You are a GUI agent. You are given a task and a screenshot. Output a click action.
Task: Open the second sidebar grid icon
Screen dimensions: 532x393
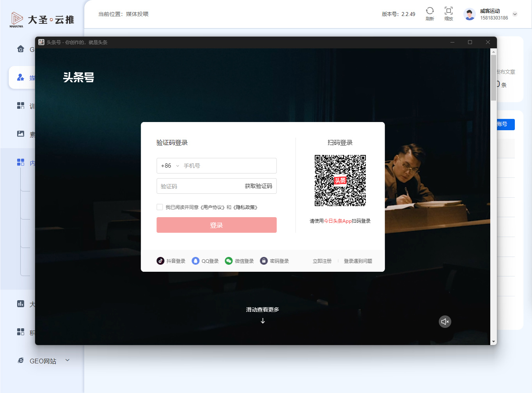(x=21, y=106)
